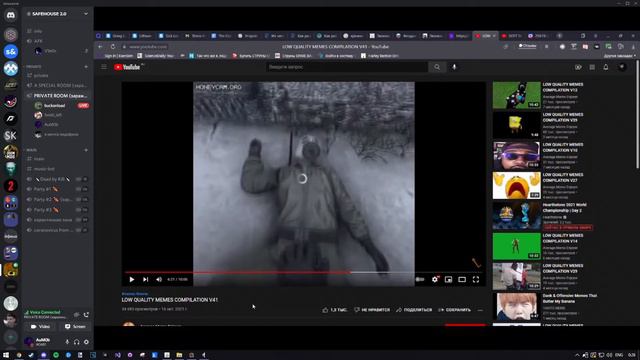This screenshot has width=640, height=360.
Task: Open the crying-emoji-thumbnail V27 compilation
Action: point(517,186)
